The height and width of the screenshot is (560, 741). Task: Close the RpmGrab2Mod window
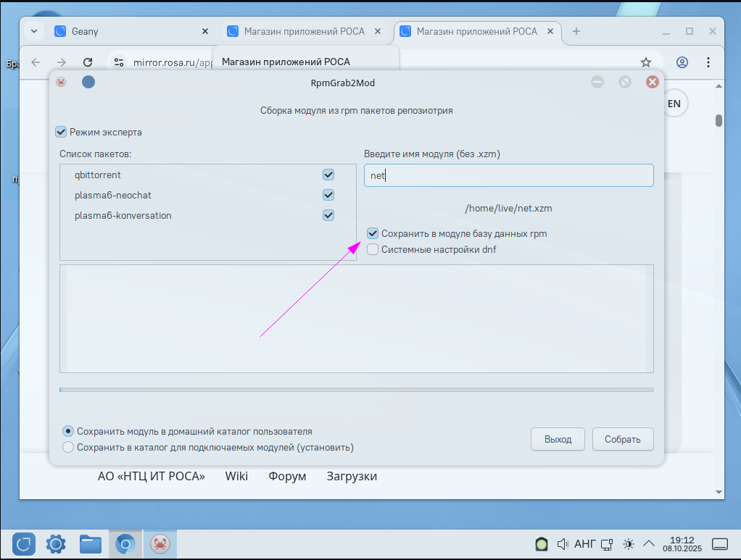click(x=652, y=82)
